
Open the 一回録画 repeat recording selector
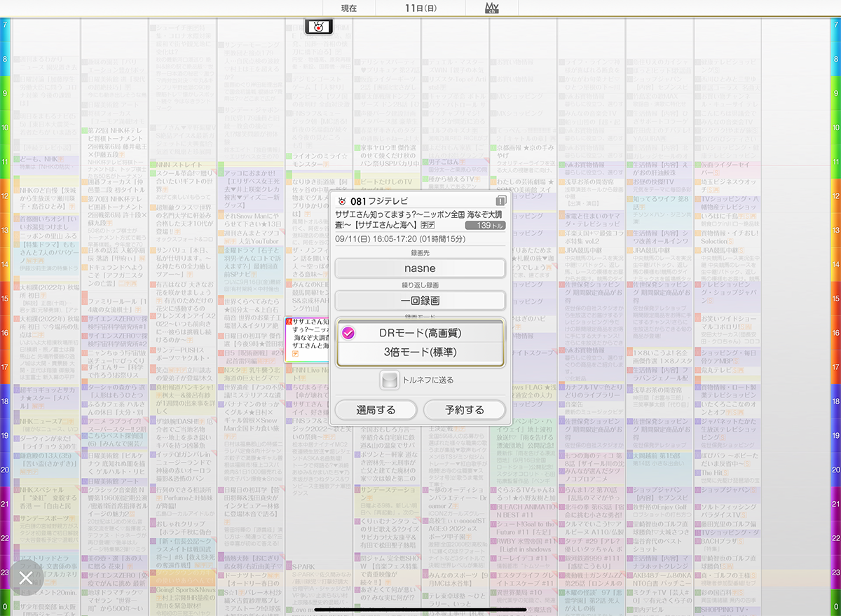[x=420, y=301]
